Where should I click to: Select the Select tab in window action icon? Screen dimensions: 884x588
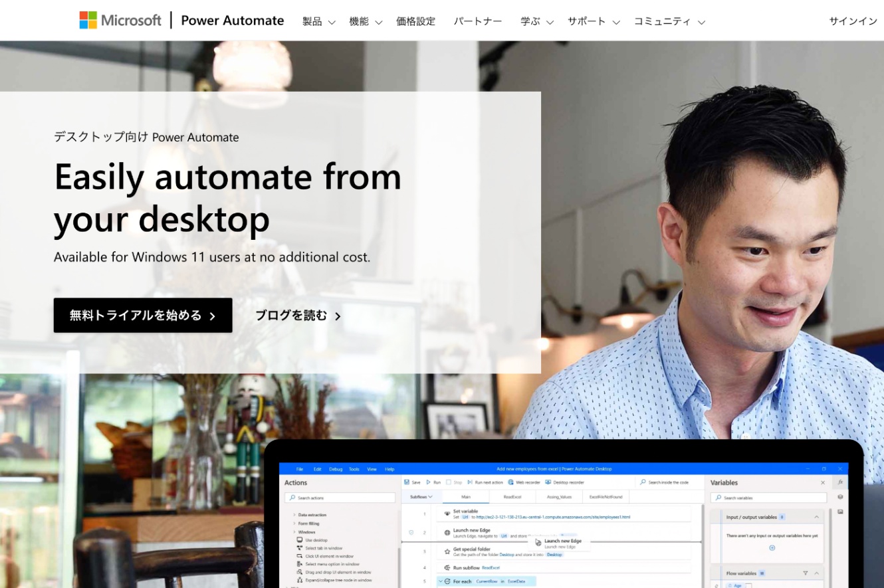(x=300, y=548)
